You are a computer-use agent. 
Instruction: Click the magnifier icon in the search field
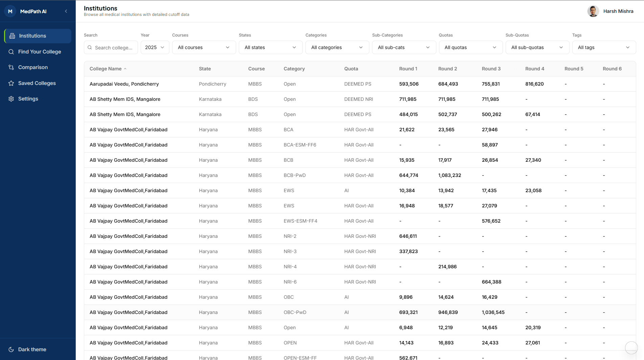pyautogui.click(x=89, y=47)
